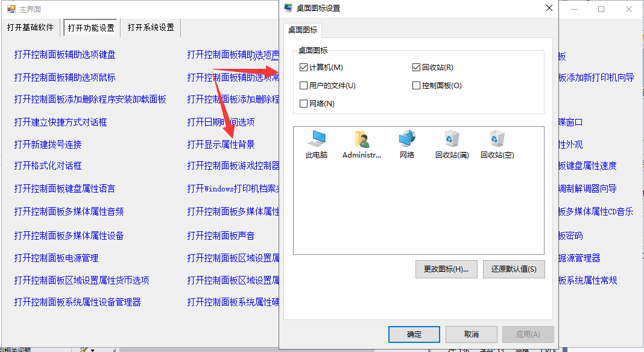Open the 打开显示属性背景 link

click(x=221, y=144)
